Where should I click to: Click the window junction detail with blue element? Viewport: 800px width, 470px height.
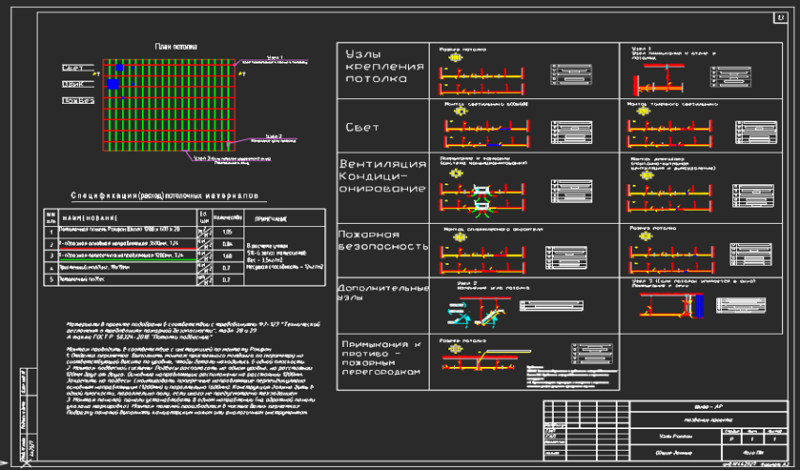point(672,305)
